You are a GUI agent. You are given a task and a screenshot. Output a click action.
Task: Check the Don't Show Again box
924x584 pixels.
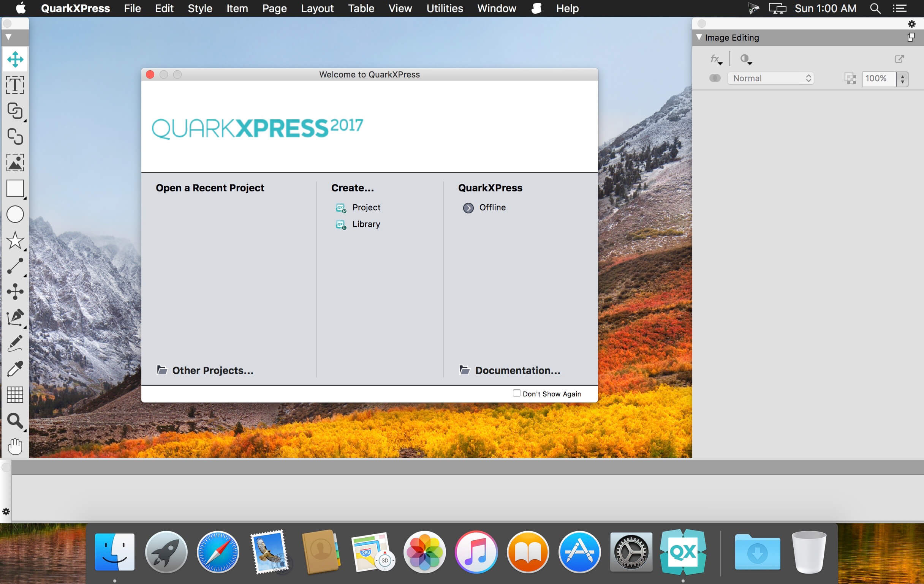coord(516,393)
